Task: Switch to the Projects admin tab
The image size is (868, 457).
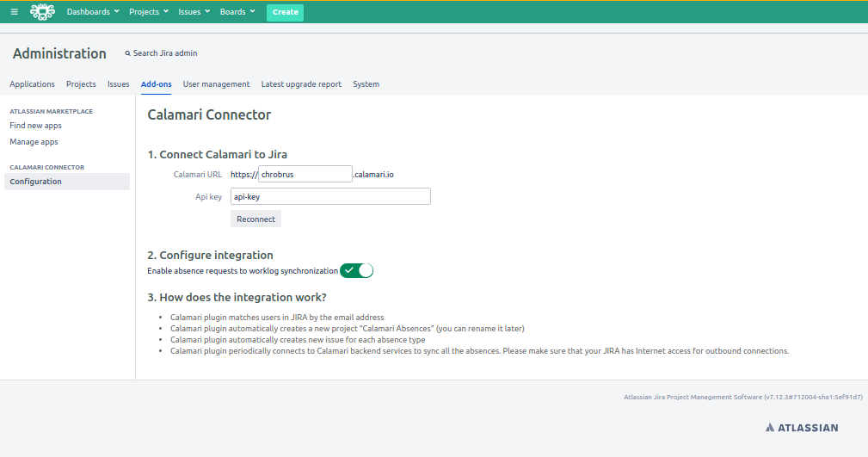Action: pyautogui.click(x=81, y=84)
